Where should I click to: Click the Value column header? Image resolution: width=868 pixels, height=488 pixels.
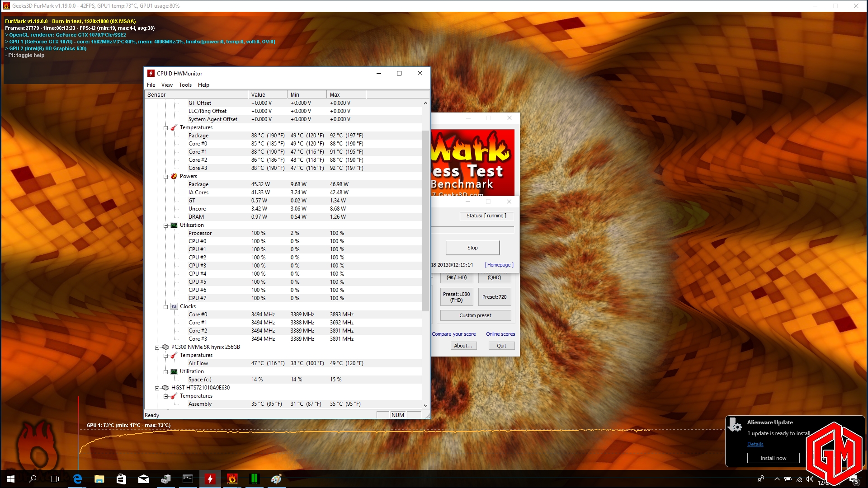268,94
